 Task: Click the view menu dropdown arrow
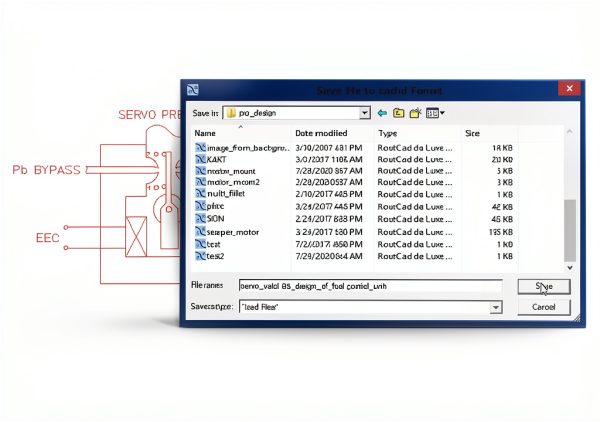click(x=442, y=113)
